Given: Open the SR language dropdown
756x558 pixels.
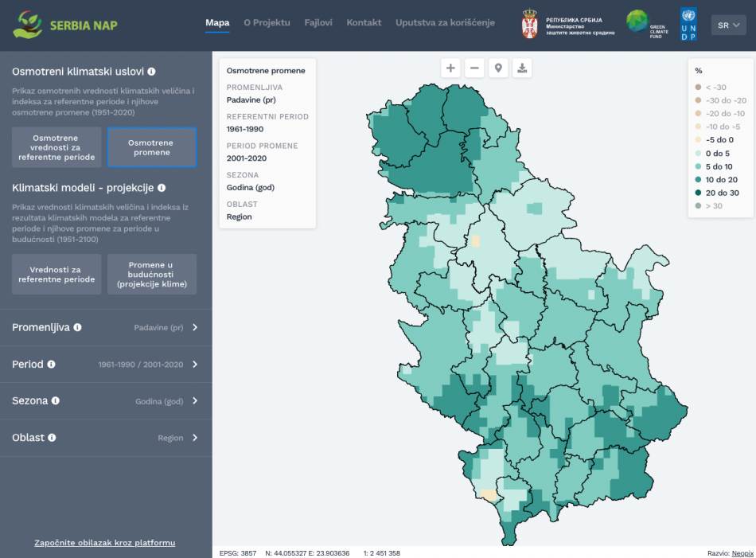Looking at the screenshot, I should pyautogui.click(x=728, y=25).
